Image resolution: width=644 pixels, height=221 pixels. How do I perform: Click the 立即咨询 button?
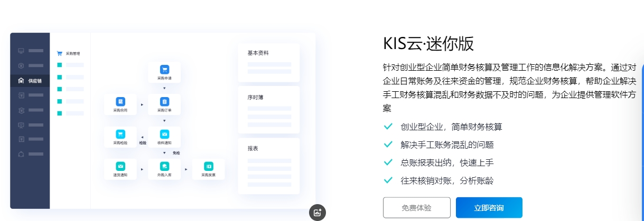489,208
